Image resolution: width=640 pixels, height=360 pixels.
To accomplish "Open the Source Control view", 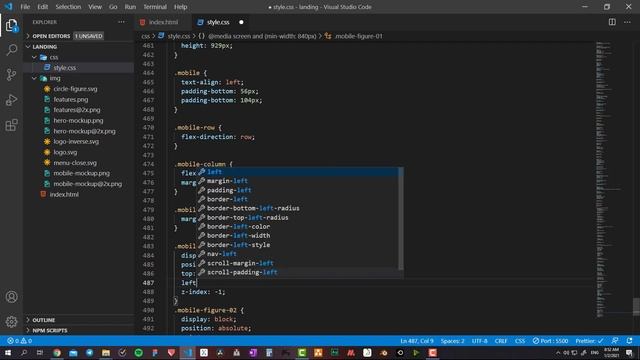I will [11, 75].
